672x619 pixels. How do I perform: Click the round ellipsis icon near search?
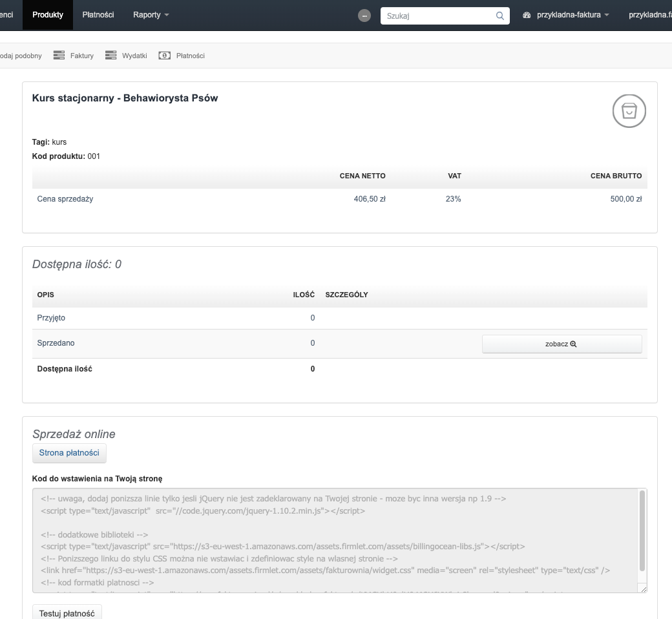tap(364, 16)
